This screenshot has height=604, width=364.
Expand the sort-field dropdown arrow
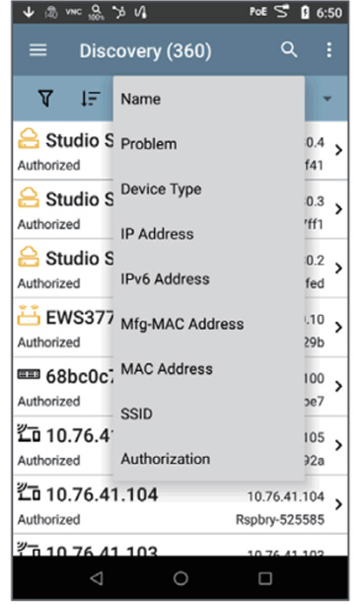coord(328,99)
